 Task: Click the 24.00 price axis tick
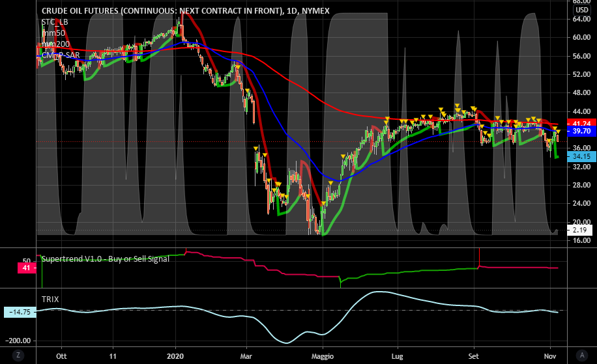(582, 203)
